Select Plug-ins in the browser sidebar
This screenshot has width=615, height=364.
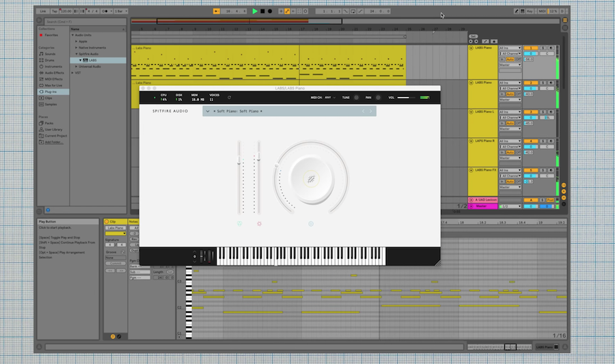51,91
